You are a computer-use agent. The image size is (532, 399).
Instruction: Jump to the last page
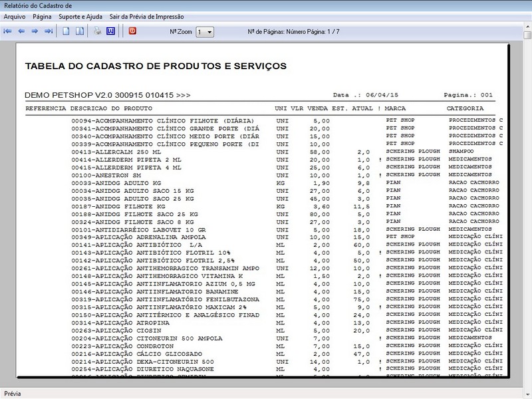[49, 31]
